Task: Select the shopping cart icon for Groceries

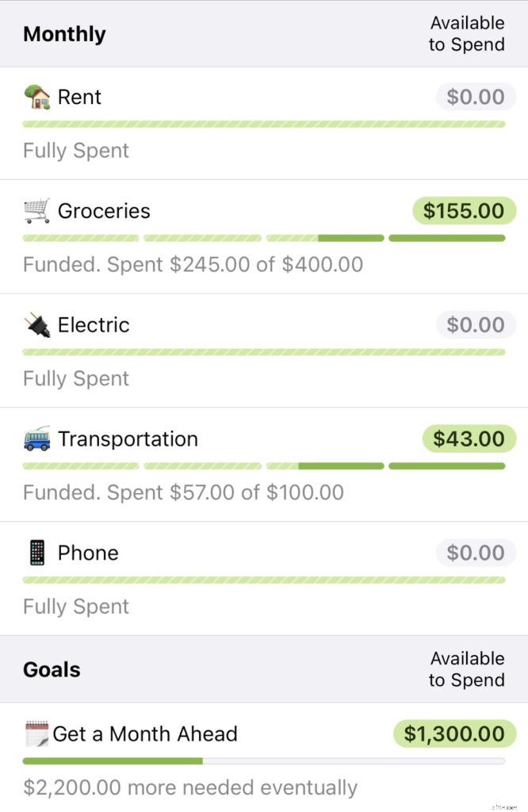Action: click(37, 210)
